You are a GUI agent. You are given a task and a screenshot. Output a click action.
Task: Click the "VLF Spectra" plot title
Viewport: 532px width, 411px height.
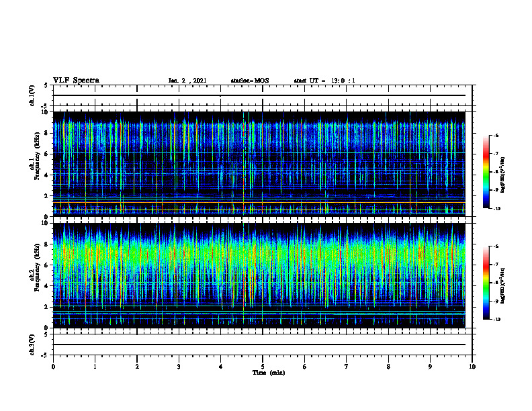[76, 81]
